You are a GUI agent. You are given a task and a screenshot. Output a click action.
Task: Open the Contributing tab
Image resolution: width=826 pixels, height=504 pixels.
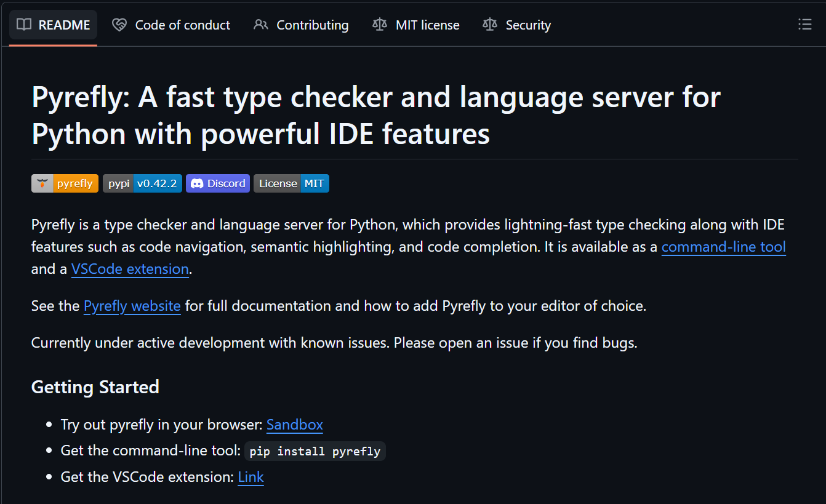[301, 25]
